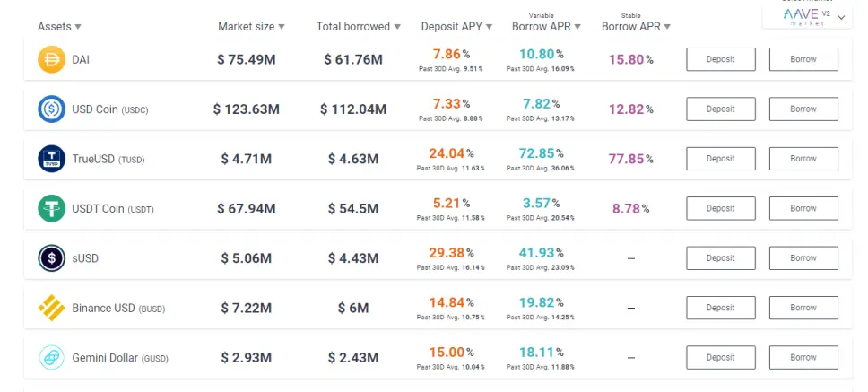The height and width of the screenshot is (392, 868).
Task: Click Gemini Dollar variable borrow APR 18.11%
Action: 541,353
